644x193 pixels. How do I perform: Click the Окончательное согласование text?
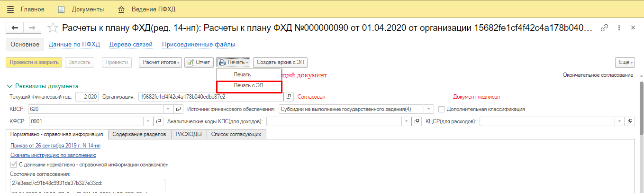click(598, 75)
